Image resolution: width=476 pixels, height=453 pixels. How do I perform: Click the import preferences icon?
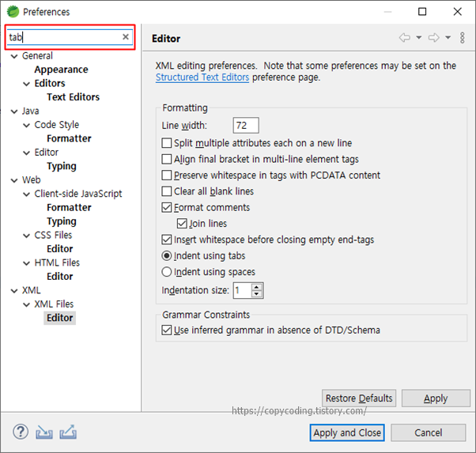point(44,432)
